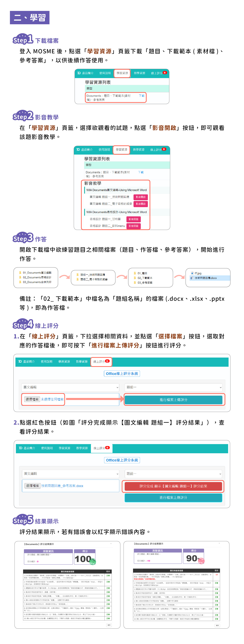This screenshot has height=644, width=244.
Task: Close the 100-score result dialog with X
Action: coord(111,543)
